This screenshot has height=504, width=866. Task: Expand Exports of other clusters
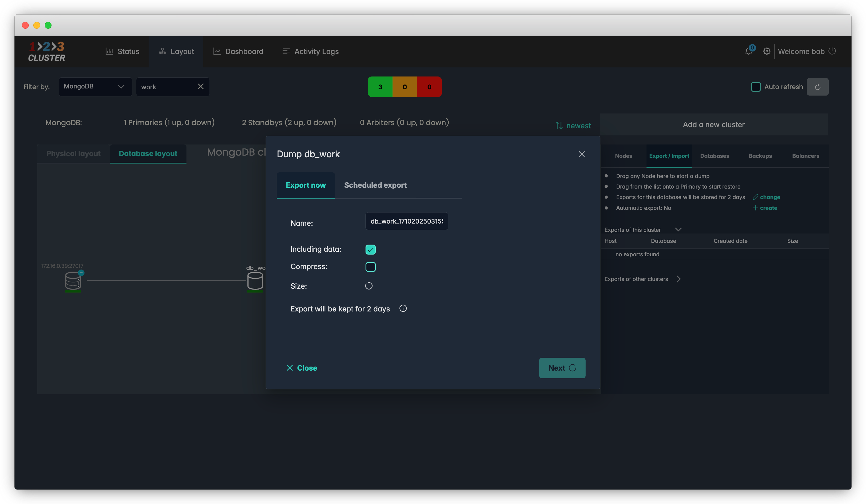pyautogui.click(x=678, y=279)
